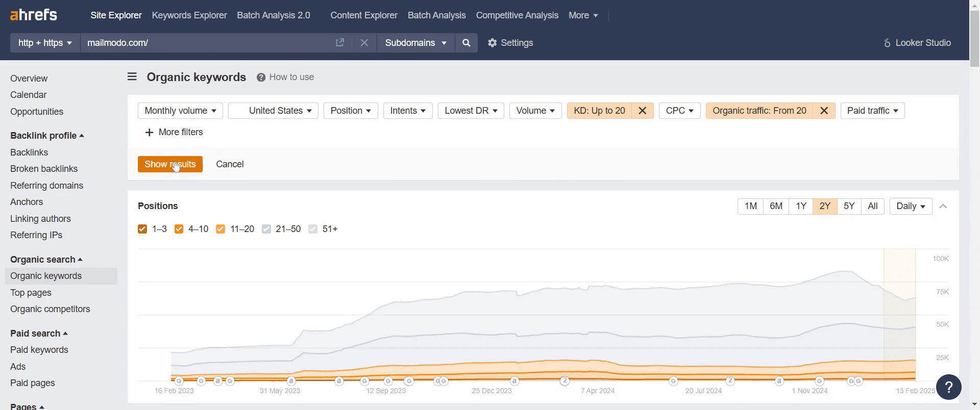The height and width of the screenshot is (410, 980).
Task: Open Broken backlinks in the sidebar
Action: coord(44,169)
